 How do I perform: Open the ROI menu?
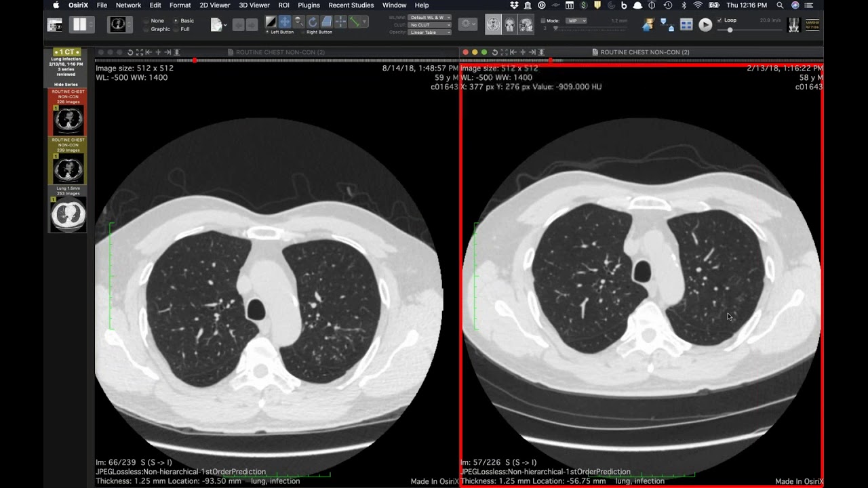click(x=283, y=5)
